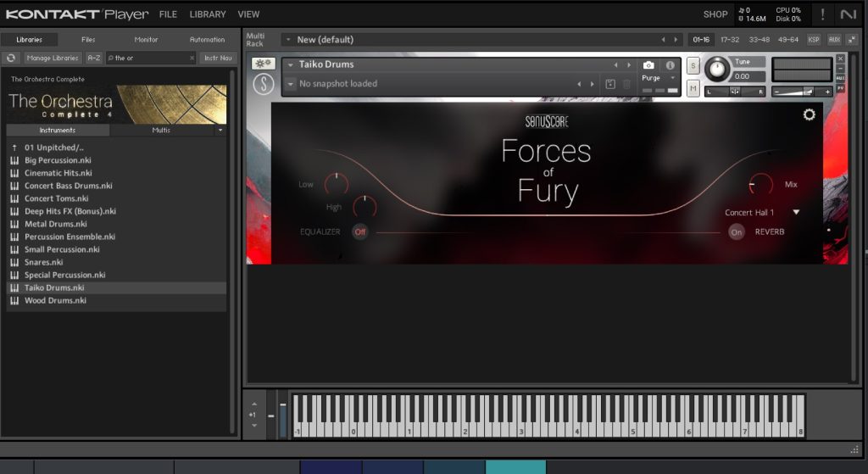
Task: Open the LIBRARY menu
Action: tap(208, 14)
